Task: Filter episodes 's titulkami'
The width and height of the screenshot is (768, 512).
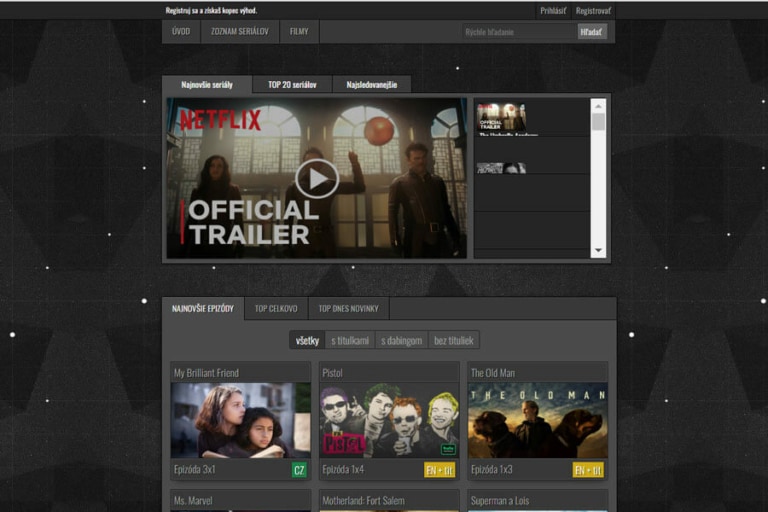Action: (x=350, y=341)
